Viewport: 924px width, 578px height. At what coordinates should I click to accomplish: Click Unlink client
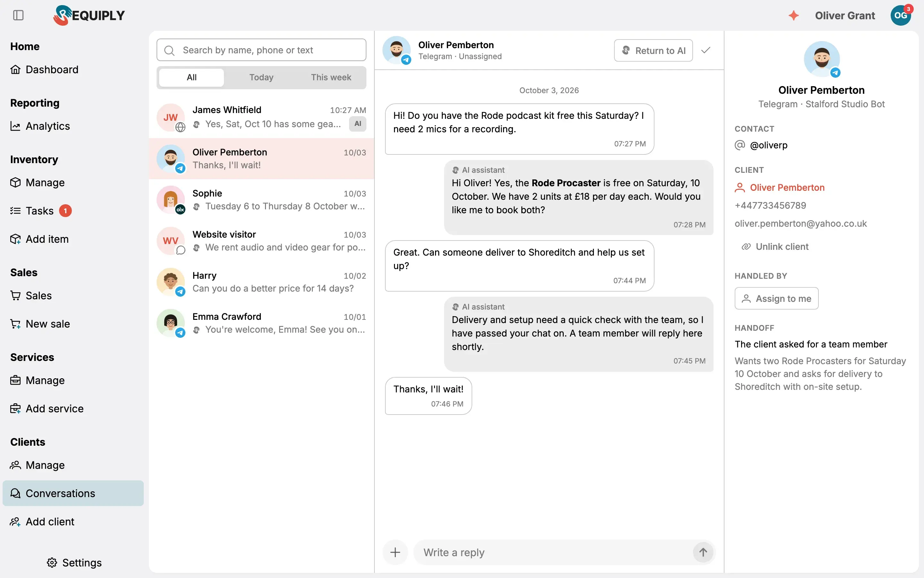[775, 247]
